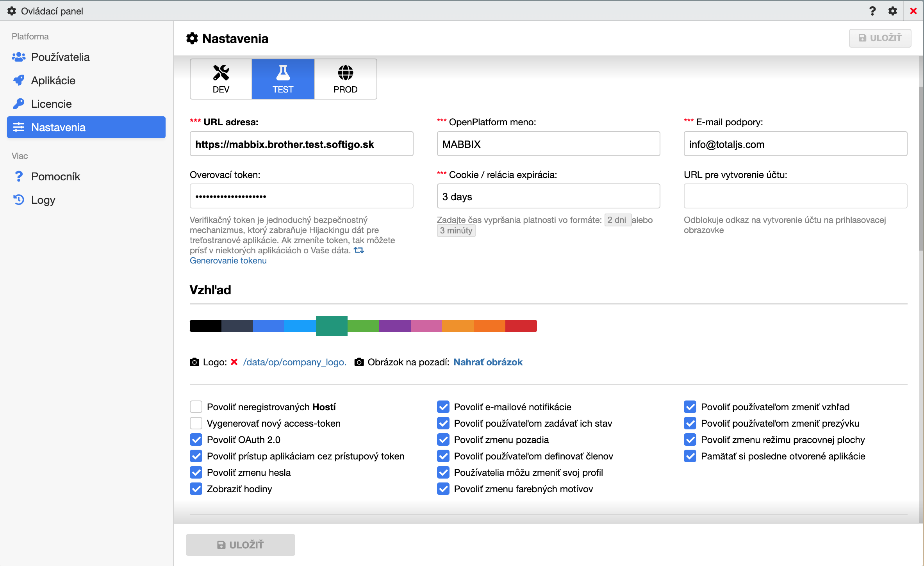Open the settings gear in the title bar
The width and height of the screenshot is (924, 566).
(x=893, y=11)
